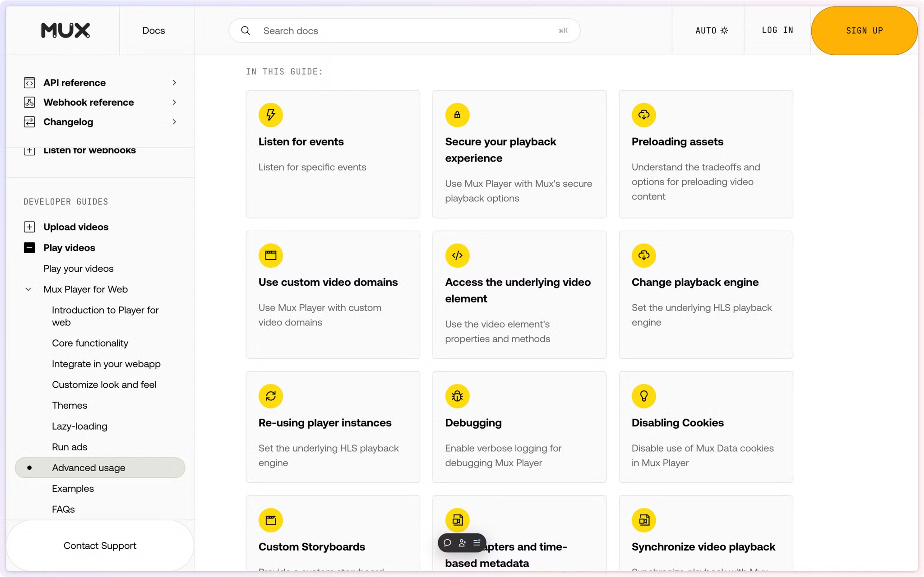Open the Disabling Cookies card title
This screenshot has width=924, height=577.
coord(678,423)
